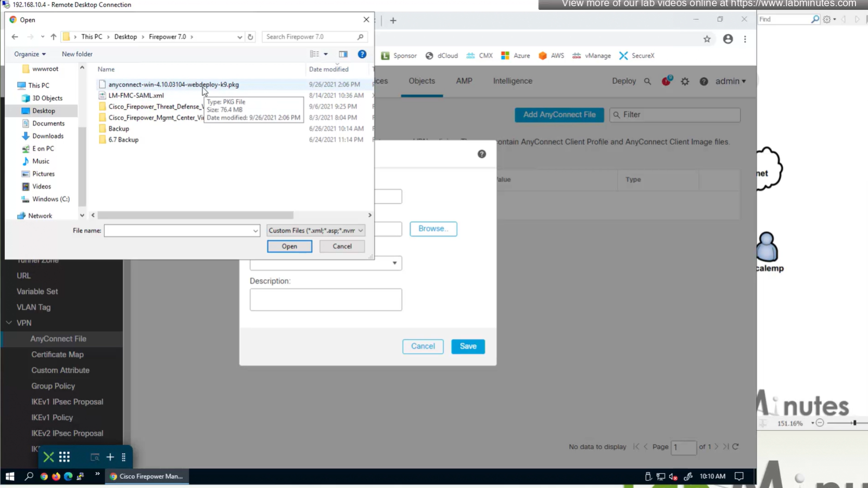Go up one folder level arrow
868x488 pixels.
pyautogui.click(x=54, y=37)
